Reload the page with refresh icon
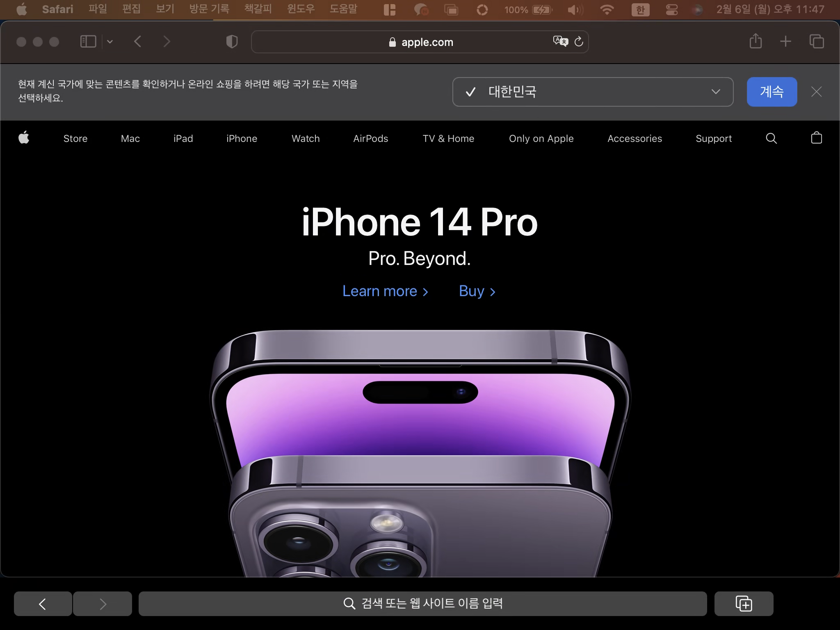 (579, 41)
